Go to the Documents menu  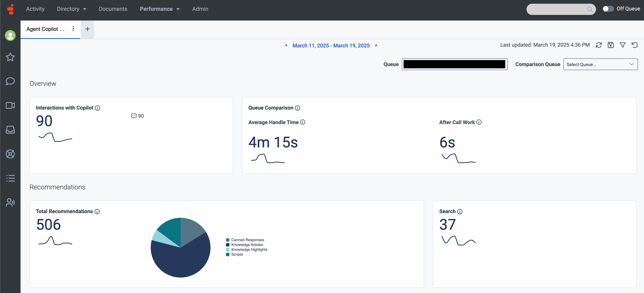[113, 9]
